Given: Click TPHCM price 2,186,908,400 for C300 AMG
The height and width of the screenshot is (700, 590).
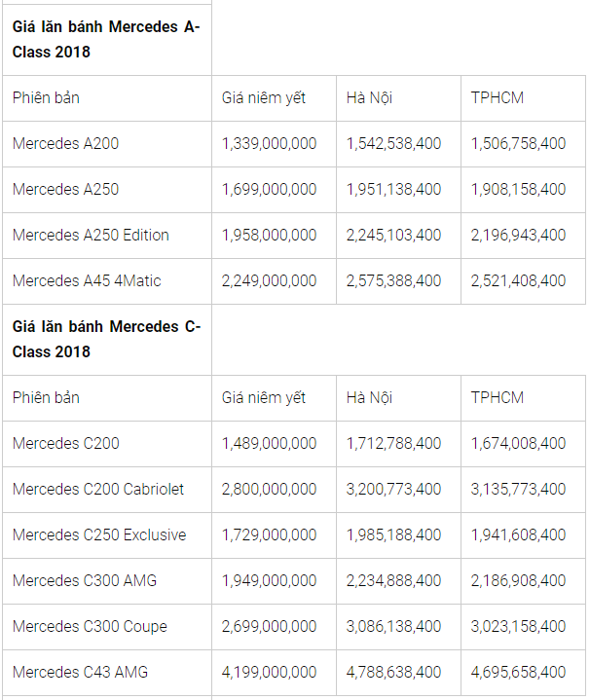Looking at the screenshot, I should click(x=518, y=581).
